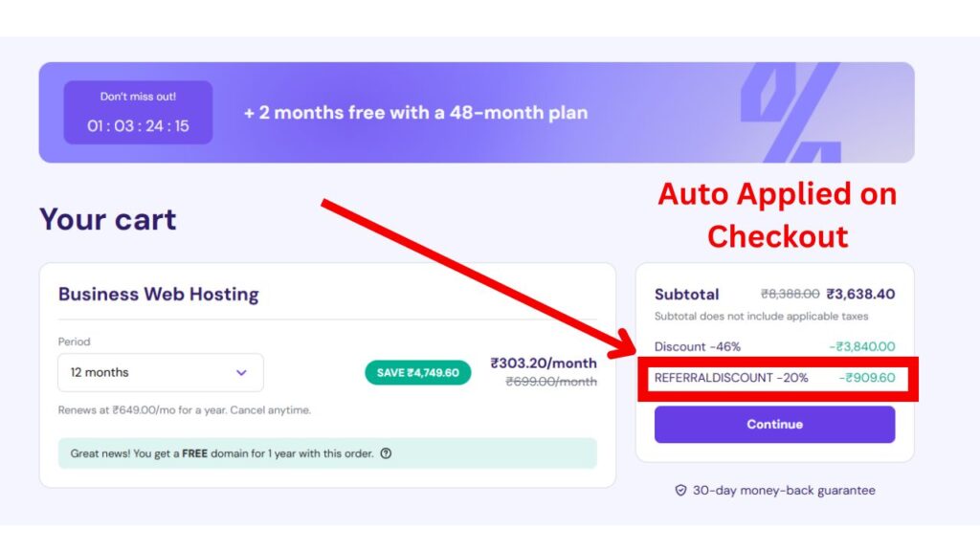Click the Business Web Hosting title
Screen dimensions: 980x551
(159, 294)
